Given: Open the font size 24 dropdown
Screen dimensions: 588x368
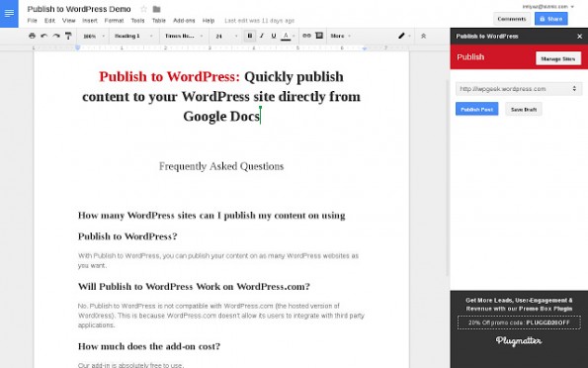Looking at the screenshot, I should click(x=226, y=36).
